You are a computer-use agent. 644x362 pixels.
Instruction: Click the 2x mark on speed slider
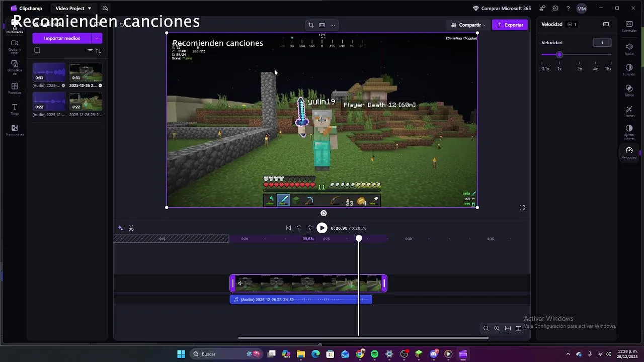(x=580, y=69)
